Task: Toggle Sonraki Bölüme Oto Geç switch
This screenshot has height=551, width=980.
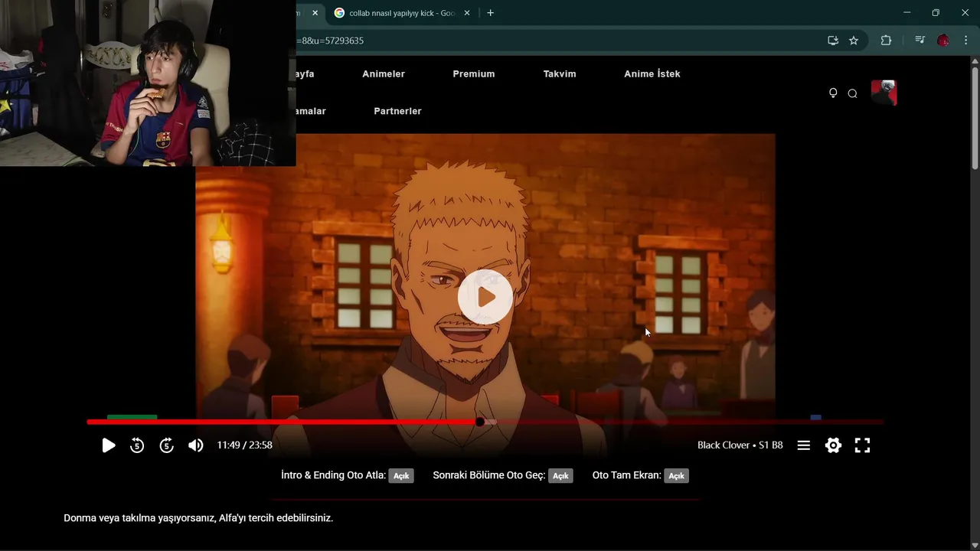Action: point(560,476)
